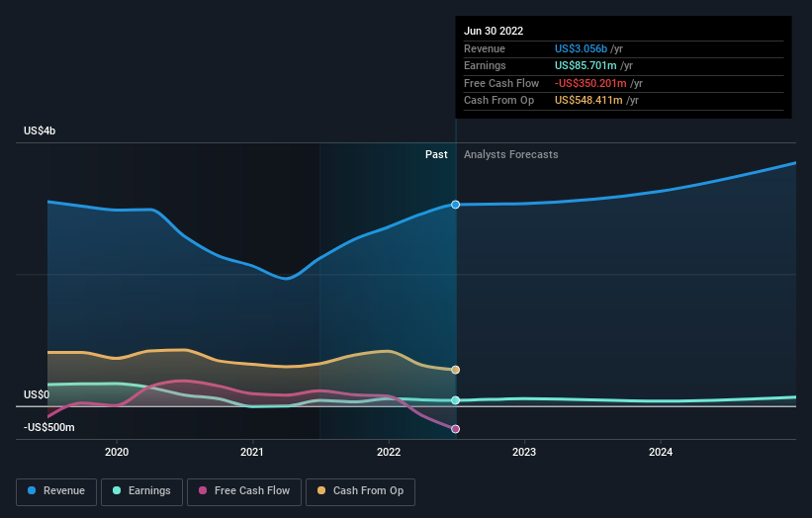Toggle the Revenue legend button
Viewport: 812px width, 518px height.
pyautogui.click(x=56, y=491)
